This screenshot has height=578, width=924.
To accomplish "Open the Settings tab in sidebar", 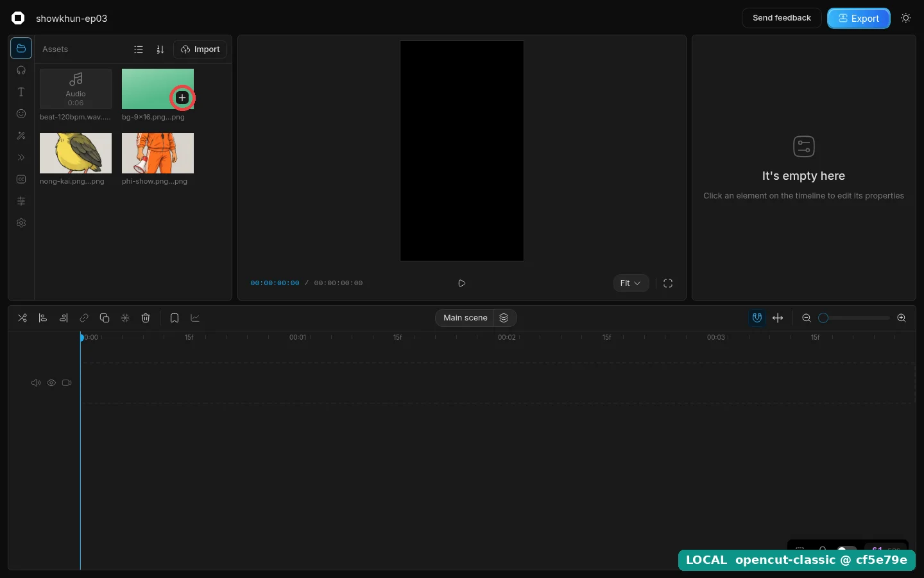I will (x=21, y=223).
